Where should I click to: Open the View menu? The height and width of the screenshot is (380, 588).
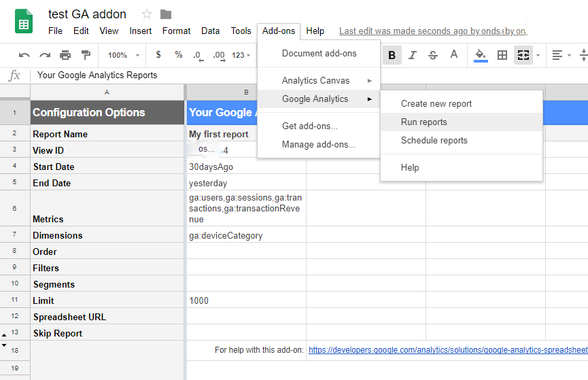(109, 31)
